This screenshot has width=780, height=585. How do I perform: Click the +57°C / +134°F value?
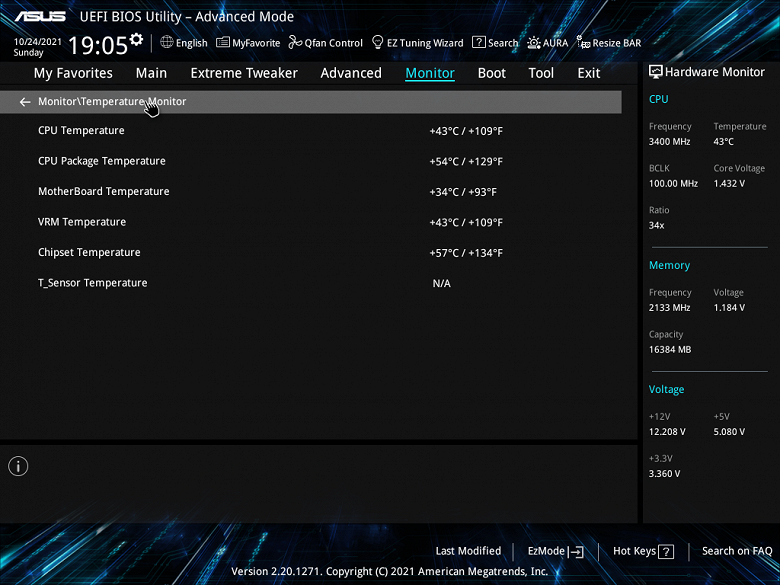466,253
